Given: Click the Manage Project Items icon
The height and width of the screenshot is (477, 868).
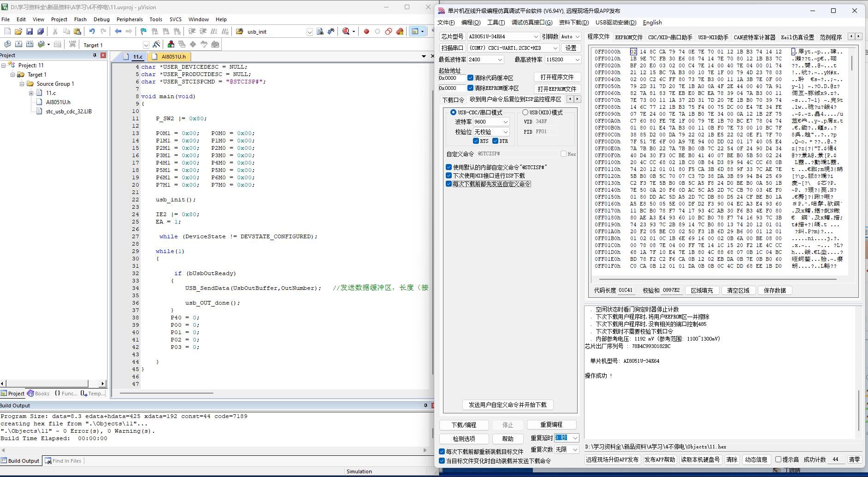Looking at the screenshot, I should pyautogui.click(x=171, y=44).
